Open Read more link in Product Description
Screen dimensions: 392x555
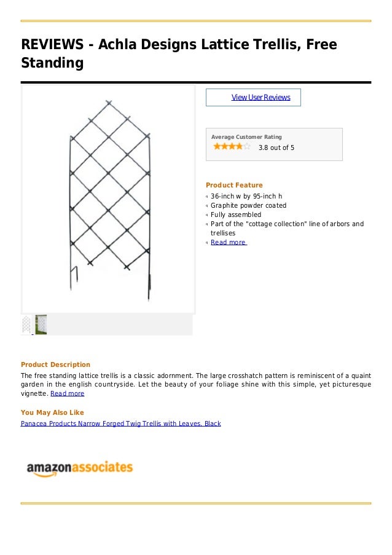67,393
